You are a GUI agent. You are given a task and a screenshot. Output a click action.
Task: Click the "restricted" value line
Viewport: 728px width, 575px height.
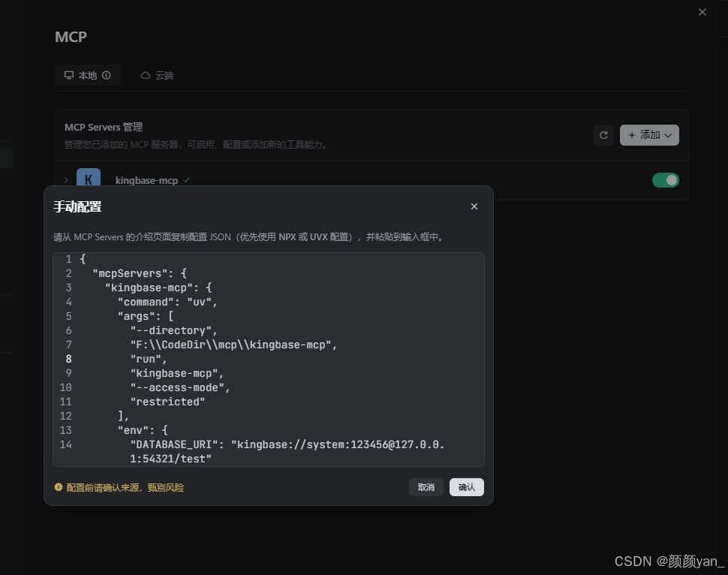(167, 402)
